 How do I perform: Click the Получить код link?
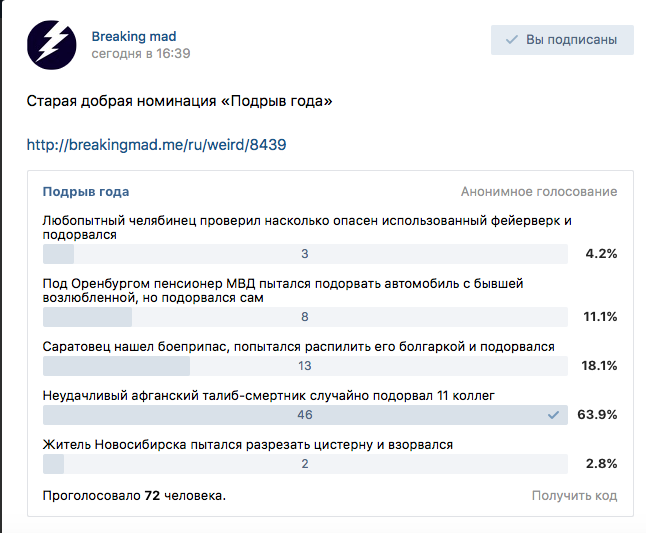pos(574,496)
